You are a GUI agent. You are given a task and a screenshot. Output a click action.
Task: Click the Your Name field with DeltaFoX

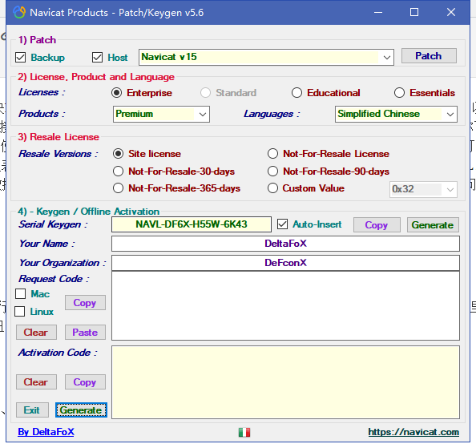tap(285, 244)
